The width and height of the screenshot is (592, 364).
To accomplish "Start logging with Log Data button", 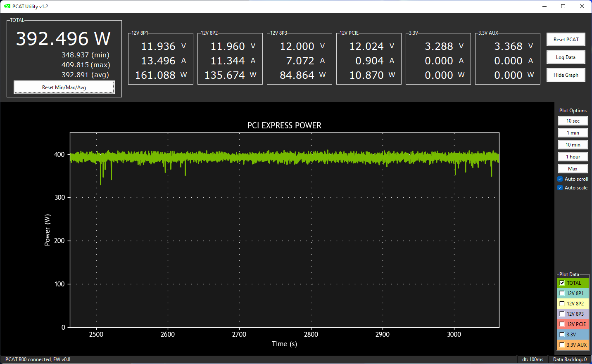I will (566, 57).
